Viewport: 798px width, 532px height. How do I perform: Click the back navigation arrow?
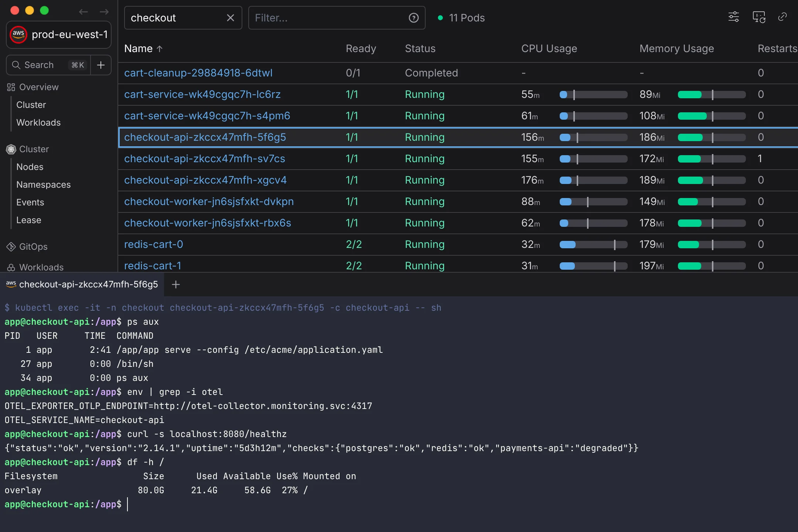[83, 12]
